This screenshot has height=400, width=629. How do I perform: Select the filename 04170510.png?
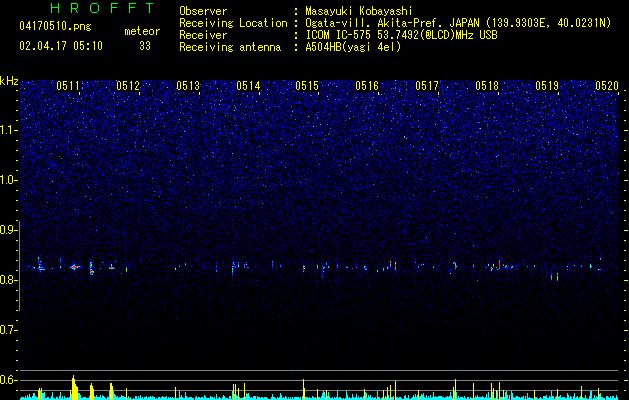(x=55, y=26)
